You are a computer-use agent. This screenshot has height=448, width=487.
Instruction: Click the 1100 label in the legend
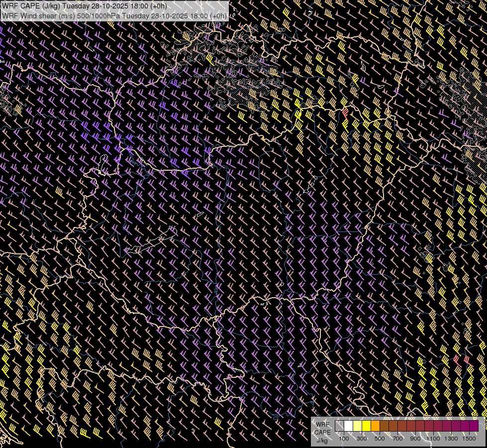[x=433, y=439]
